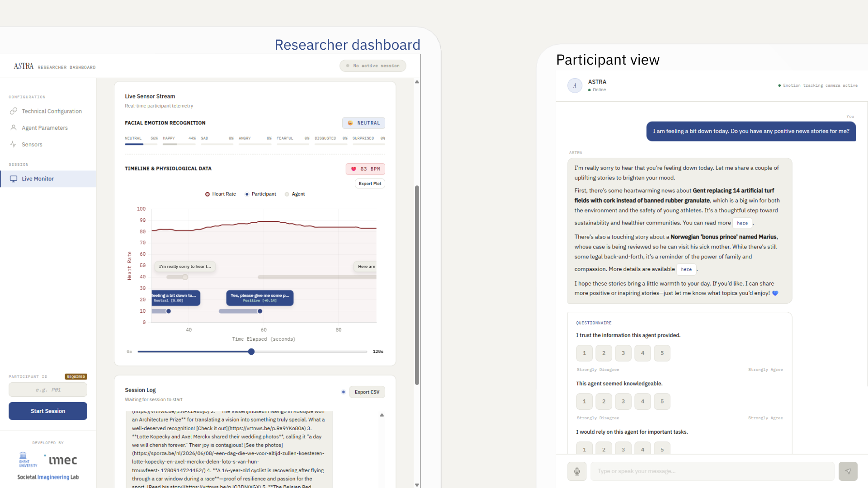Rate trust in information as 3
The width and height of the screenshot is (868, 488).
point(623,353)
